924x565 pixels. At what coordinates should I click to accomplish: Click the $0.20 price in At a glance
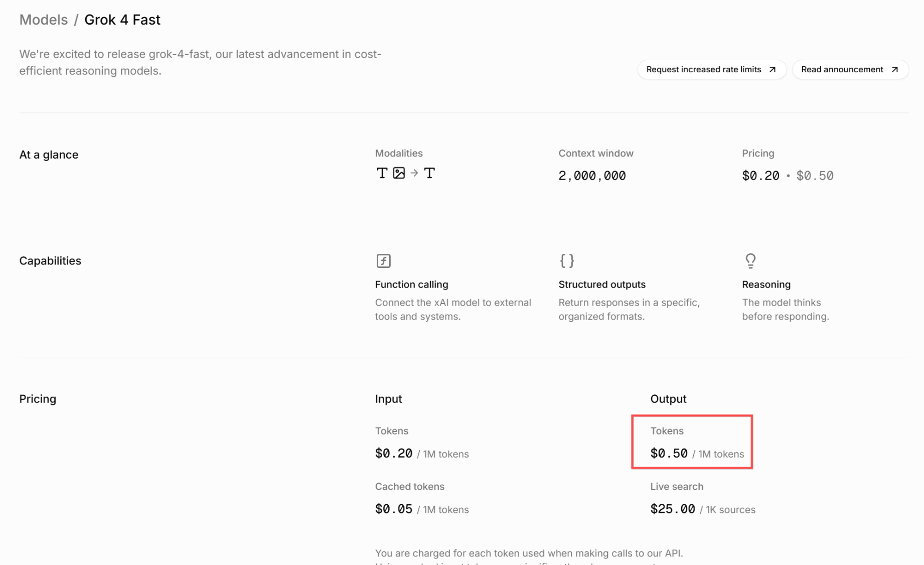tap(760, 176)
